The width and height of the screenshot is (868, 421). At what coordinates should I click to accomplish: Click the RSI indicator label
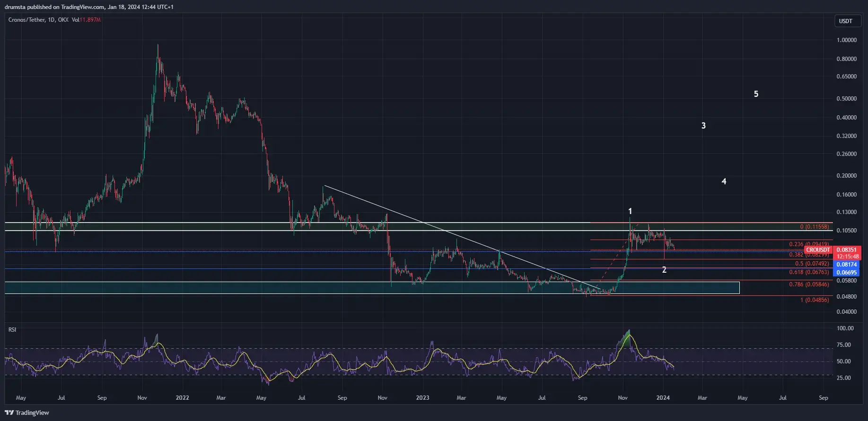[12, 329]
